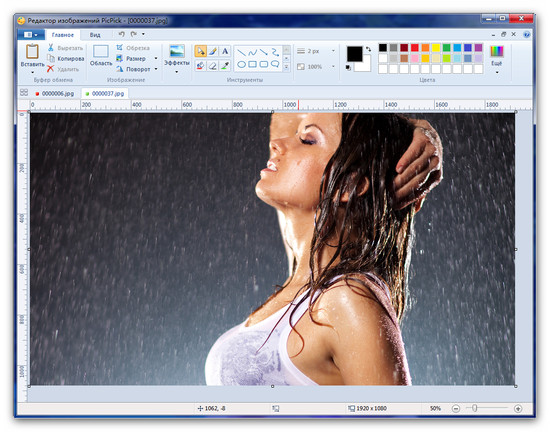
Task: Select the pencil drawing tool
Action: 213,52
